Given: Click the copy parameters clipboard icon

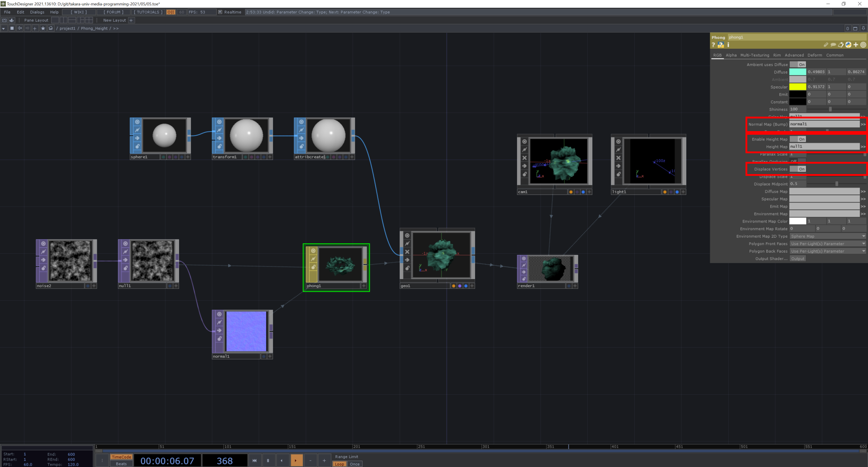Looking at the screenshot, I should [x=841, y=45].
